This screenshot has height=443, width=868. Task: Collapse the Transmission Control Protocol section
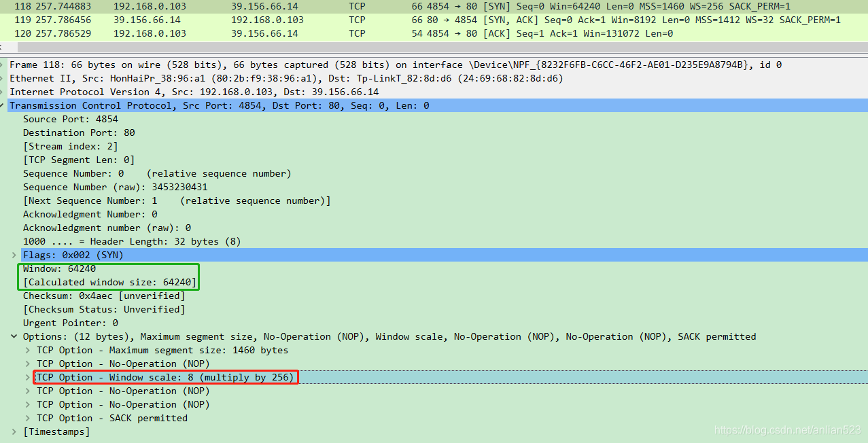point(4,105)
